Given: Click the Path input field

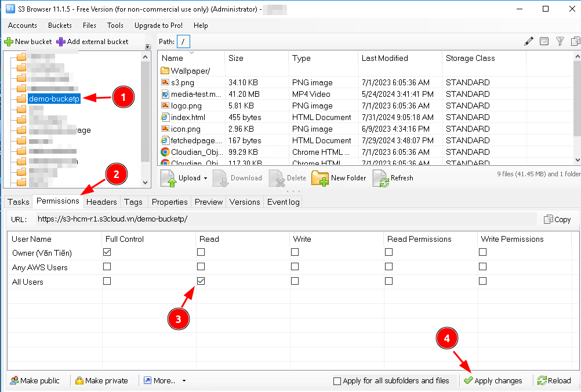Looking at the screenshot, I should [183, 42].
